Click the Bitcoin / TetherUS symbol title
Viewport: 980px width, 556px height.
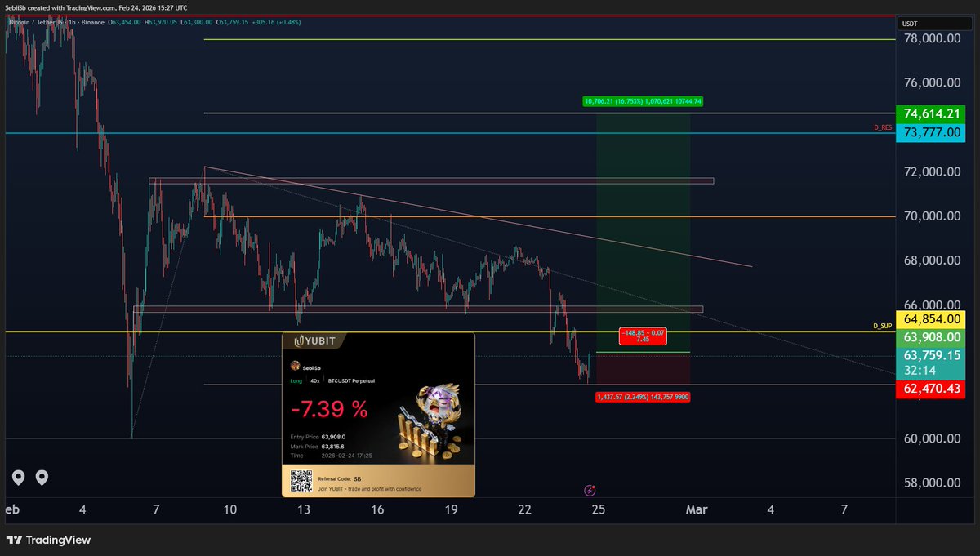pos(36,22)
